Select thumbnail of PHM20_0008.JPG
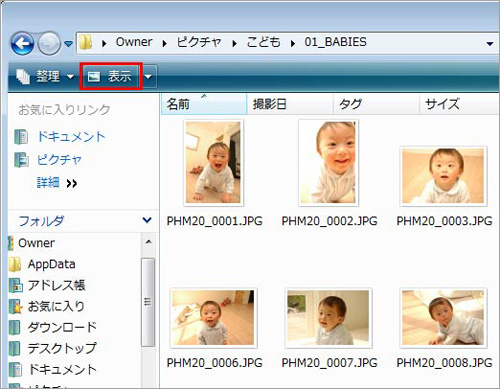The image size is (500, 389). [x=443, y=318]
